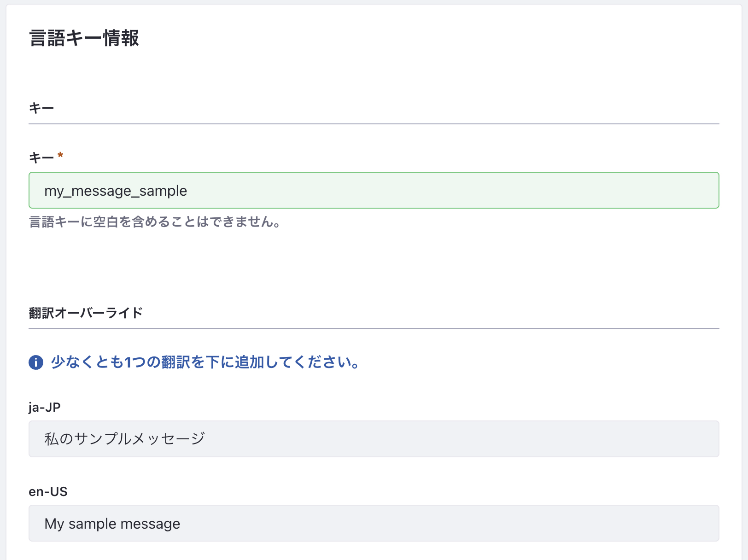
Task: Click the en-US field label
Action: pos(48,491)
